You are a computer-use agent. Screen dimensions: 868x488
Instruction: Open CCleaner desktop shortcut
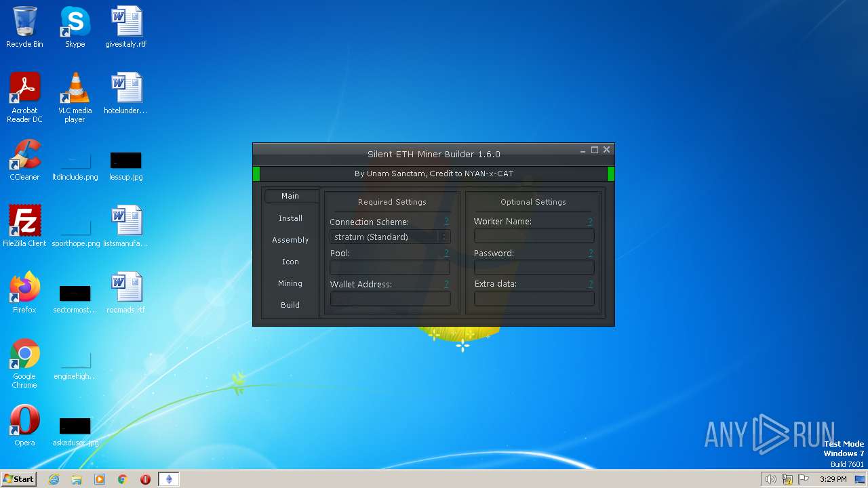(x=24, y=160)
